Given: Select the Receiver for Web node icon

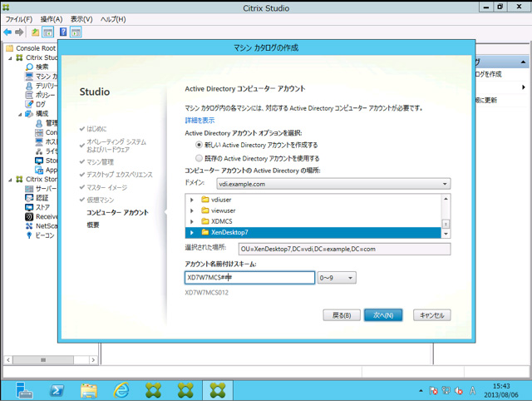Looking at the screenshot, I should 30,216.
